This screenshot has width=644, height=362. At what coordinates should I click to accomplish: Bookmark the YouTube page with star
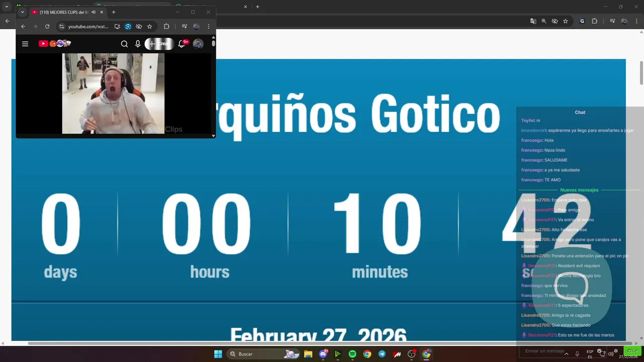coord(149,26)
